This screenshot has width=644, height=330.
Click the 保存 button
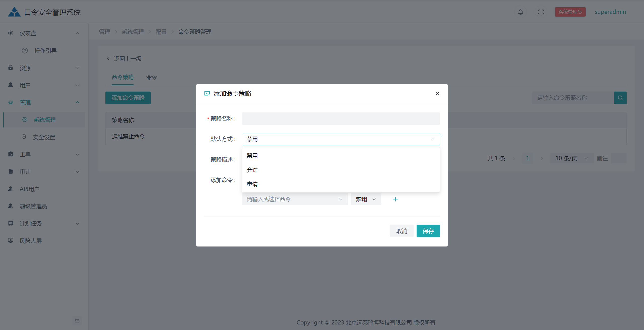[x=428, y=231]
